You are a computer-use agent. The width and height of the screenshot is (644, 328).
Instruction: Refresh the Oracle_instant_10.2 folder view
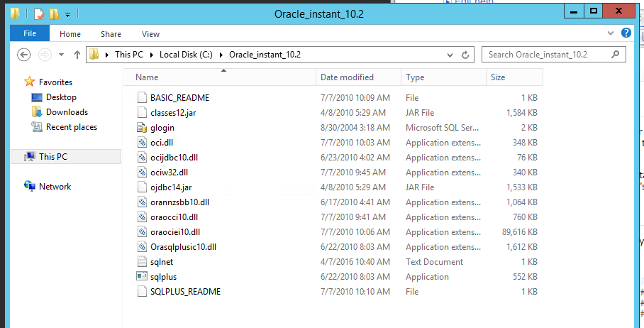click(x=465, y=55)
